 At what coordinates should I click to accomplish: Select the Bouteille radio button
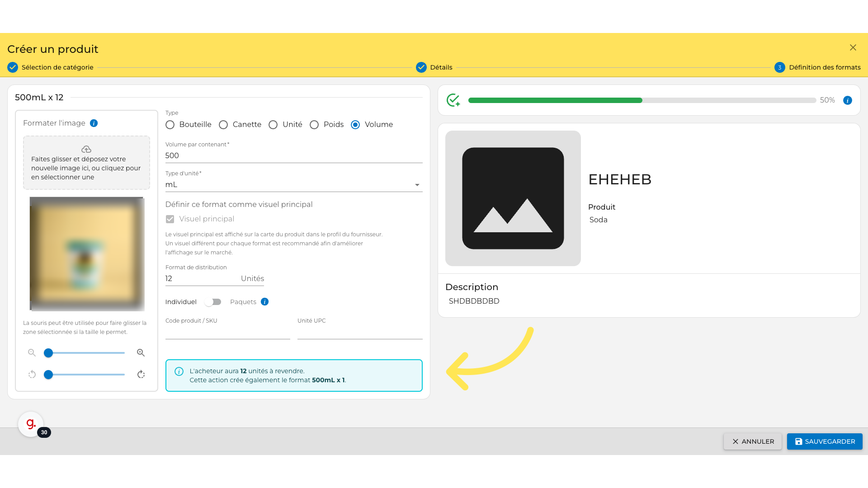(170, 125)
